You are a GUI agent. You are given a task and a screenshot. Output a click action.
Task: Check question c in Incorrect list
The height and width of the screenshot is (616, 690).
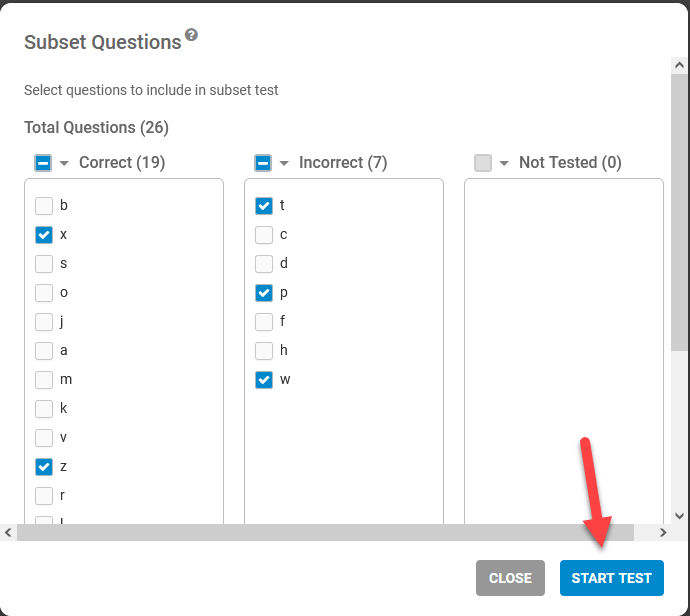click(264, 235)
